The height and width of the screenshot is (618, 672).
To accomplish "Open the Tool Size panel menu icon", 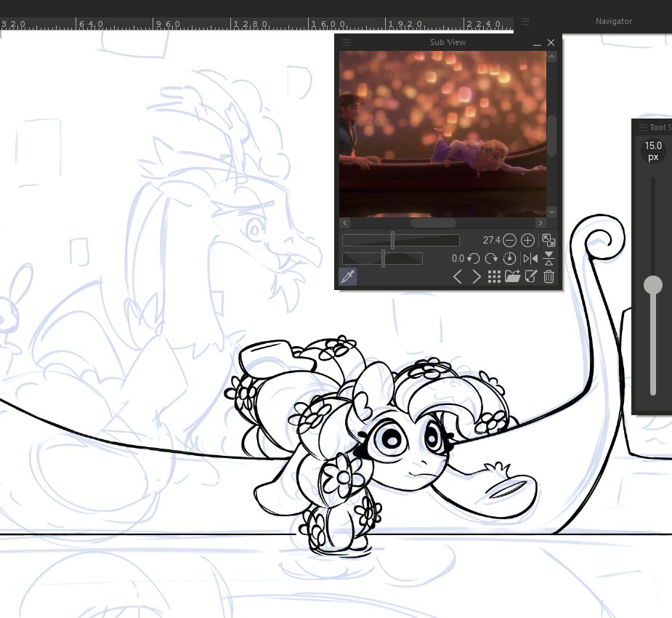I will pos(643,127).
